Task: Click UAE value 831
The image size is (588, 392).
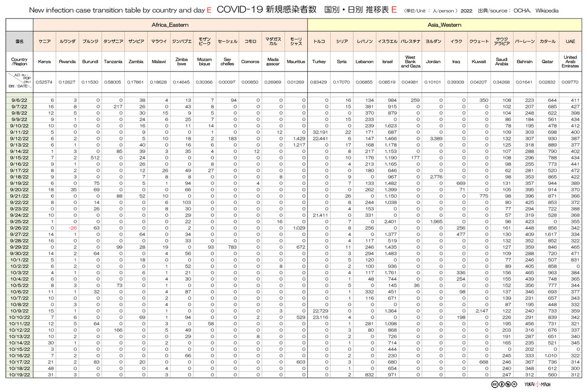Action: point(575,260)
